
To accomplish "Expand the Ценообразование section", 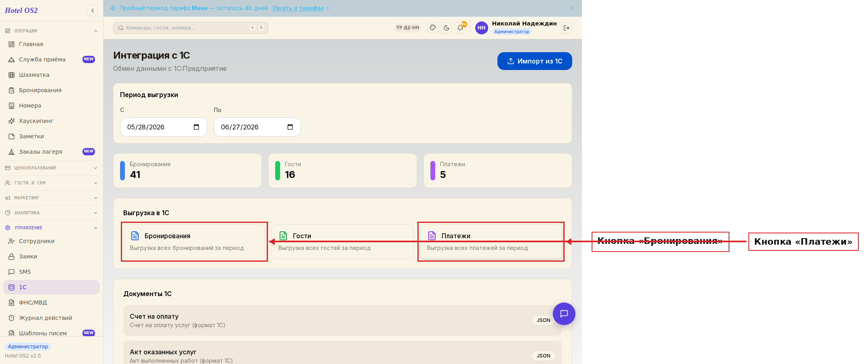I will click(x=51, y=168).
